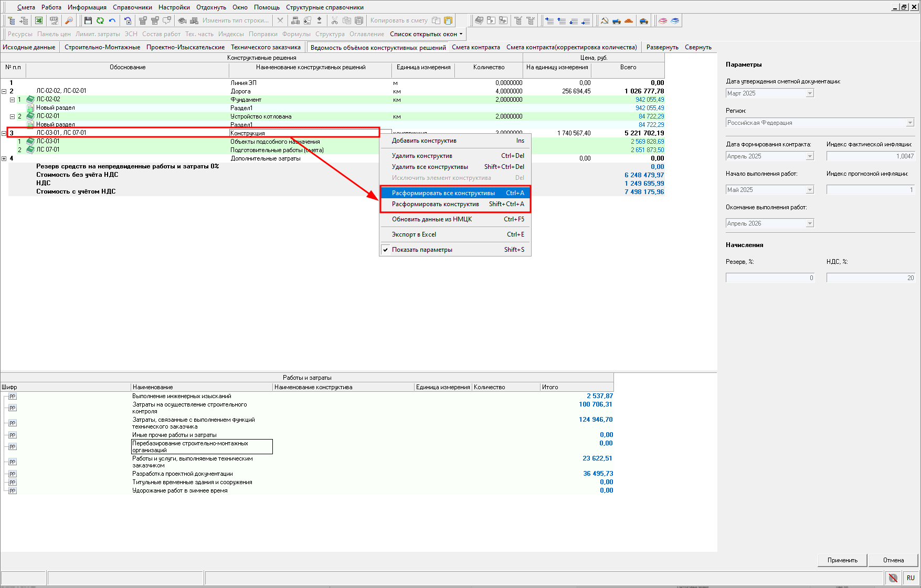Viewport: 921px width, 588px height.
Task: Click the orange bricks materials icon
Action: pyautogui.click(x=629, y=20)
